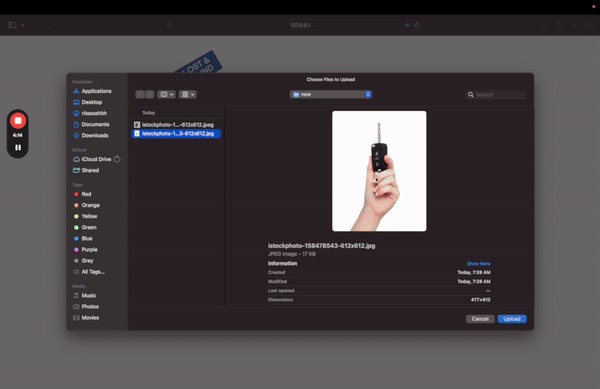Open the column view options dropdown

tap(166, 94)
